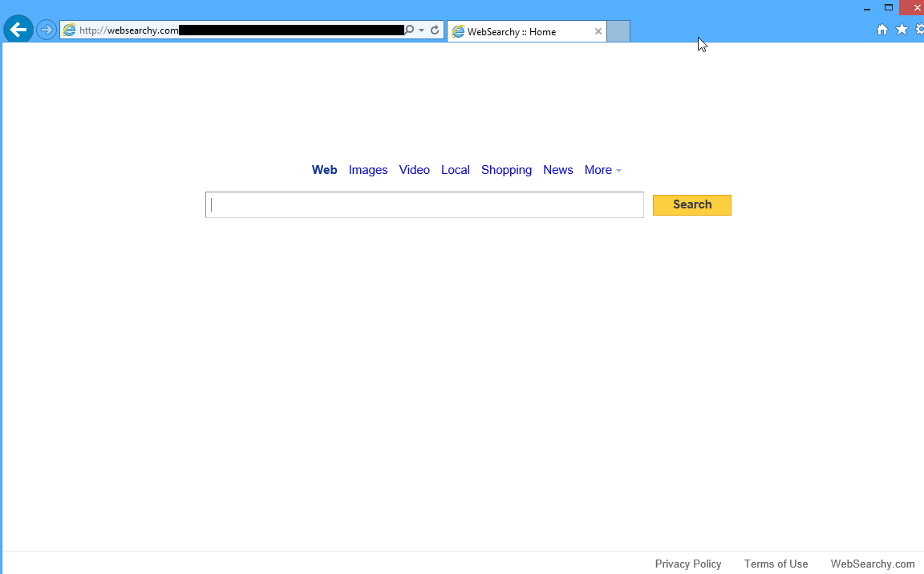Click the address bar search magnifier icon

[x=409, y=30]
